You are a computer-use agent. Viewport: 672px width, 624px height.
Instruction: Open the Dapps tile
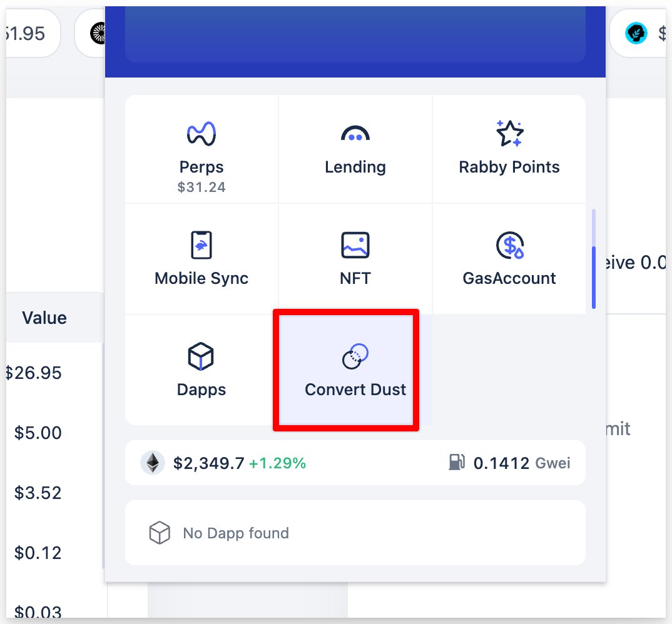pyautogui.click(x=201, y=370)
